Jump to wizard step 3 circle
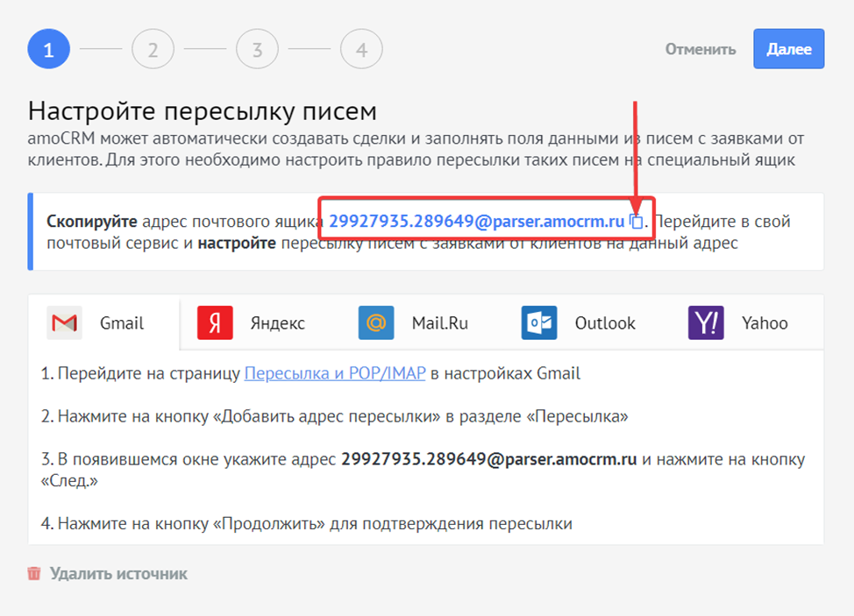Image resolution: width=854 pixels, height=616 pixels. click(257, 49)
